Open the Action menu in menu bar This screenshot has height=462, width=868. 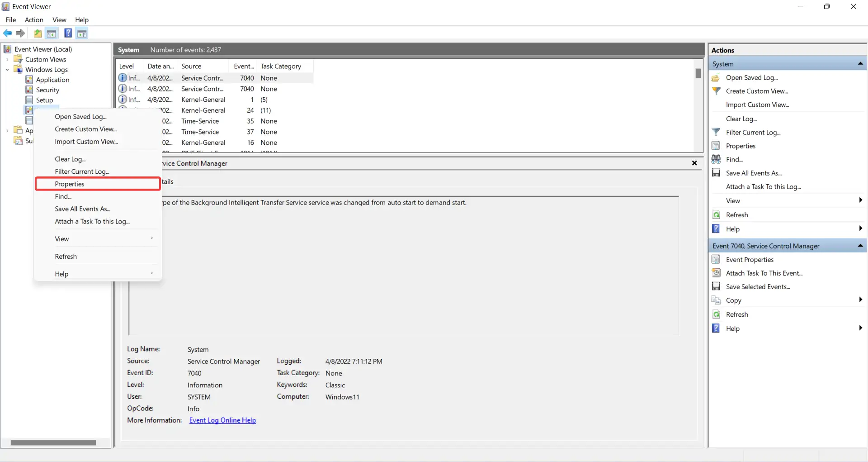34,20
